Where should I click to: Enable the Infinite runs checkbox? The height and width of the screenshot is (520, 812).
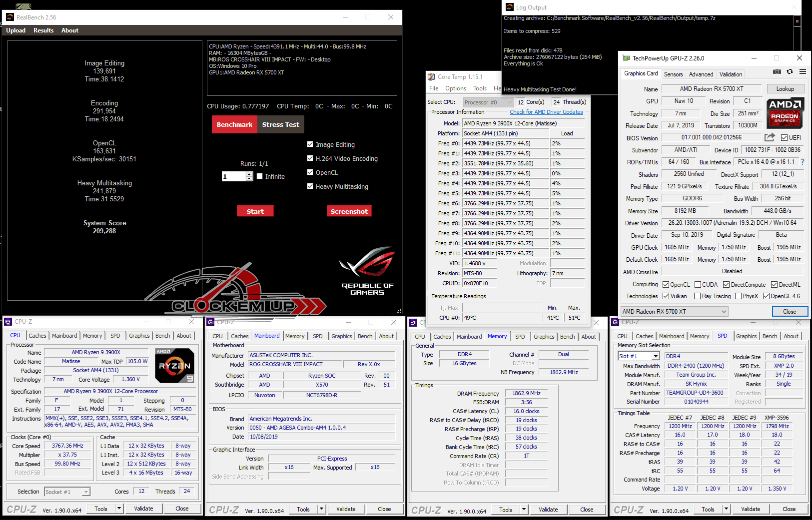pos(260,176)
